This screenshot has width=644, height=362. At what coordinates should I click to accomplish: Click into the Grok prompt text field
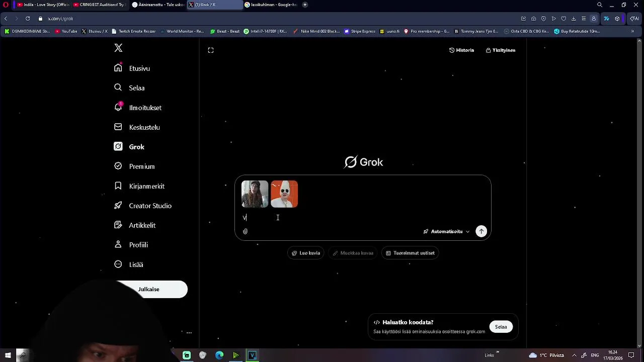point(362,218)
